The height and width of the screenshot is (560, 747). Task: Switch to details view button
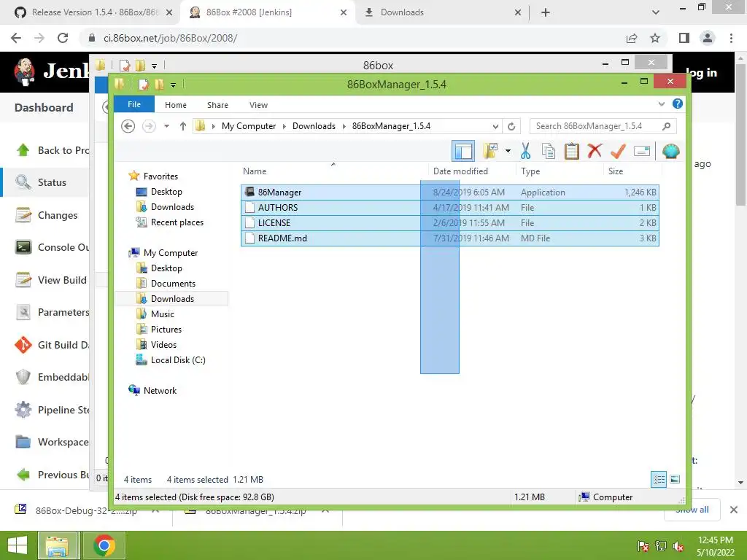(659, 479)
